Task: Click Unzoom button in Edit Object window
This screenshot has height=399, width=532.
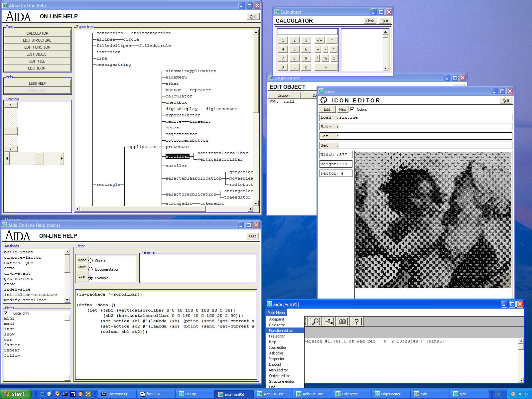Action: coord(284,95)
